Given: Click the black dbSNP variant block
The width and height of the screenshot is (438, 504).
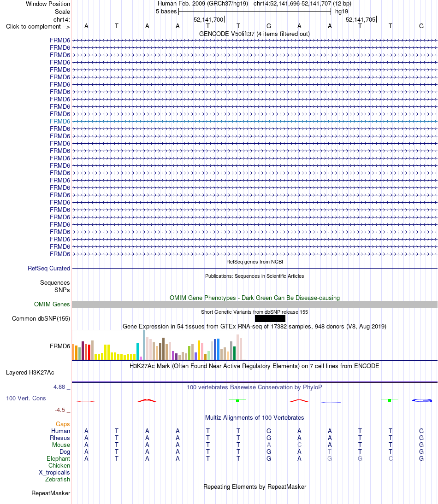Looking at the screenshot, I should click(x=270, y=318).
